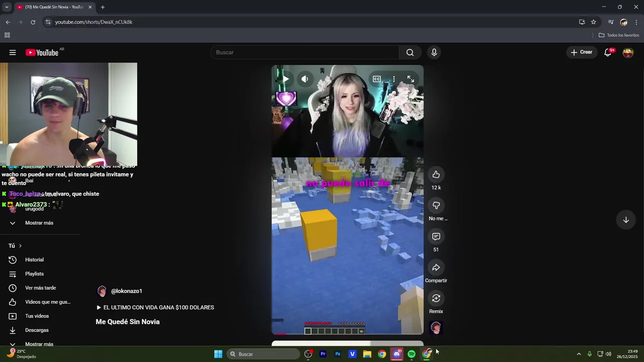View site information icon beside URL
The width and height of the screenshot is (644, 362).
pos(48,22)
